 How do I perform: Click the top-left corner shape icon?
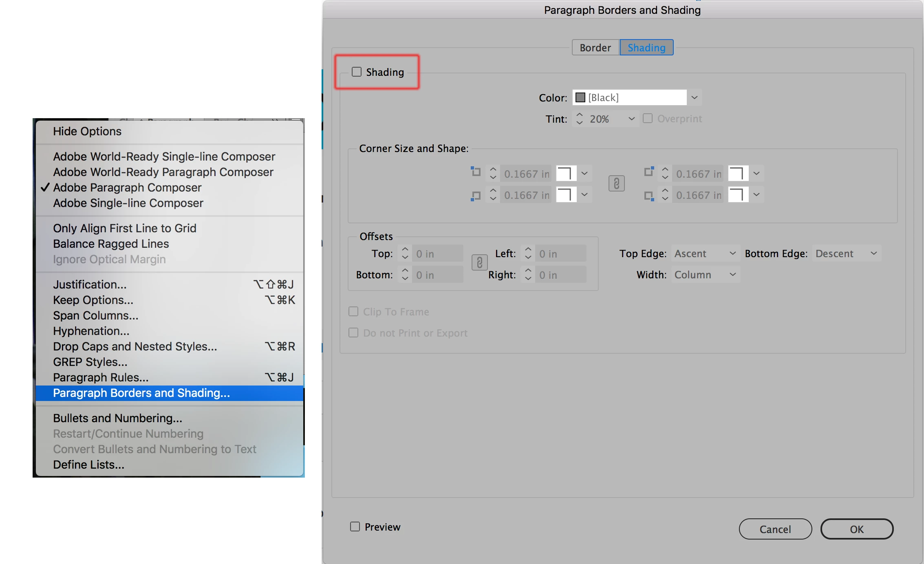(x=566, y=173)
